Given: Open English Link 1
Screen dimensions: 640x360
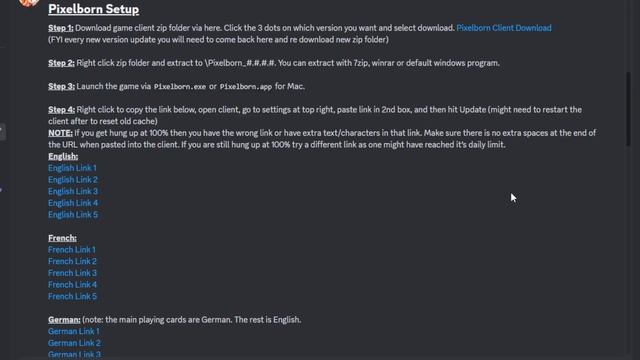Looking at the screenshot, I should tap(72, 168).
